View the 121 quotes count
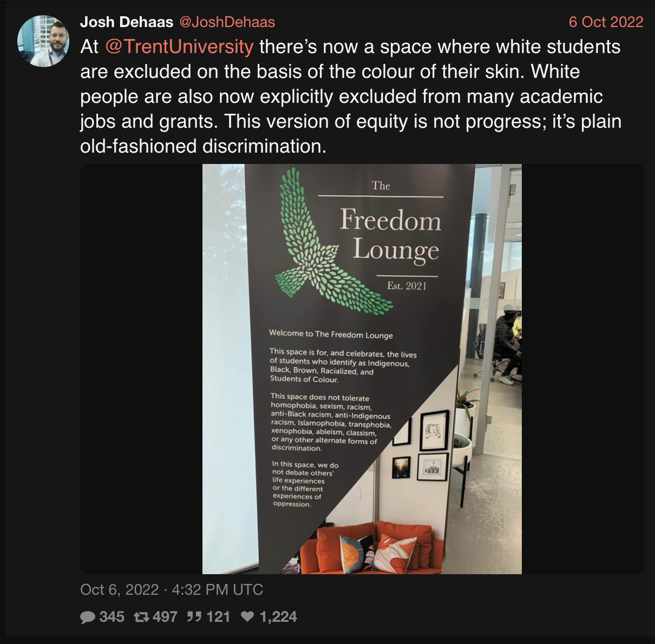 [x=218, y=617]
